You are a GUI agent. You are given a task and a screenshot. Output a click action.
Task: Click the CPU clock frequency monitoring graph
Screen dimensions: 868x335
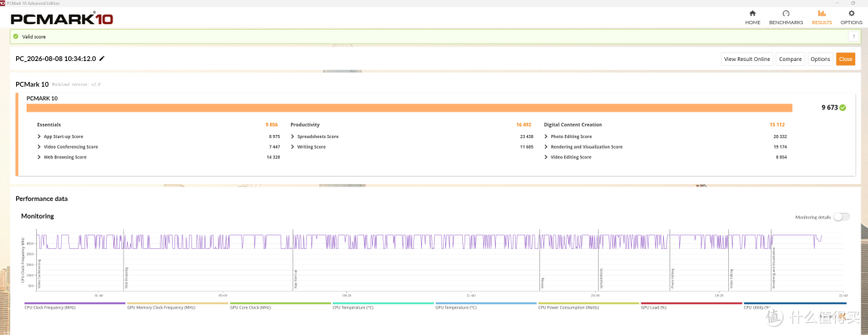tap(440, 259)
